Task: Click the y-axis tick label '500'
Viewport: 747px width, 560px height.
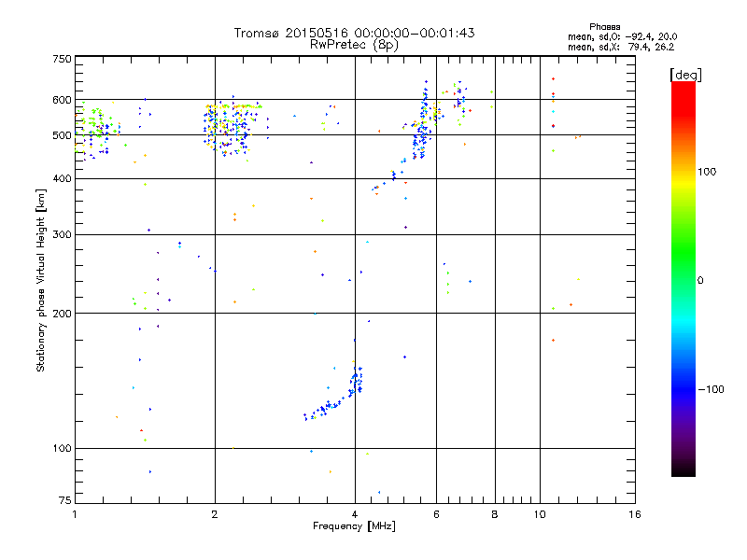Action: 62,135
